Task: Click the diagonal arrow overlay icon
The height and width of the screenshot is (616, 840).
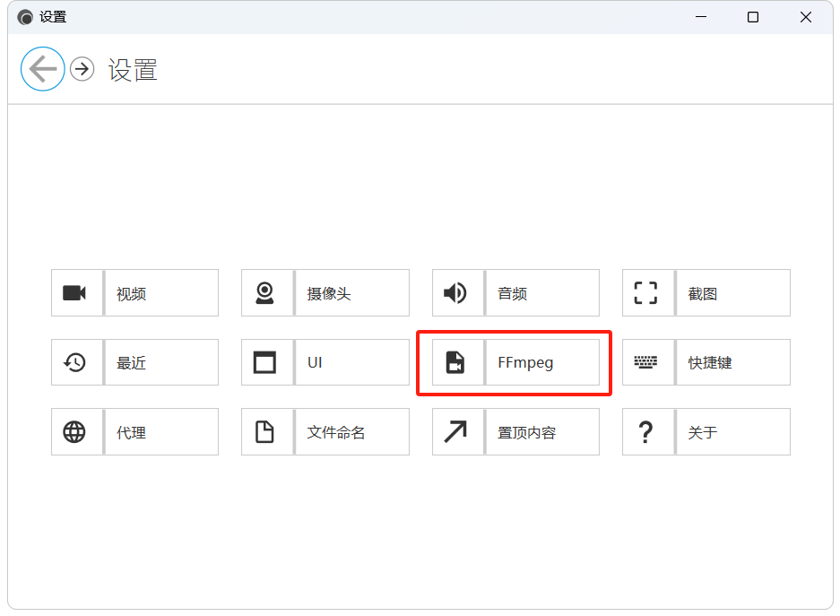Action: pyautogui.click(x=455, y=431)
